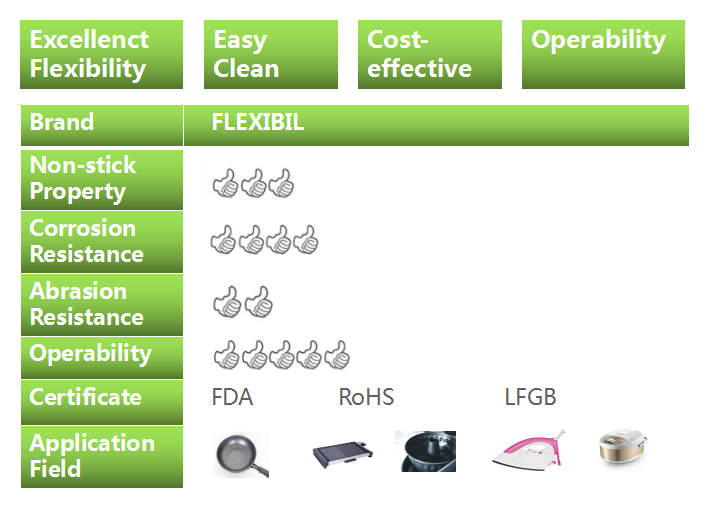Click second thumbs-up in Abrasion Resistance row
Image resolution: width=706 pixels, height=510 pixels.
(259, 302)
